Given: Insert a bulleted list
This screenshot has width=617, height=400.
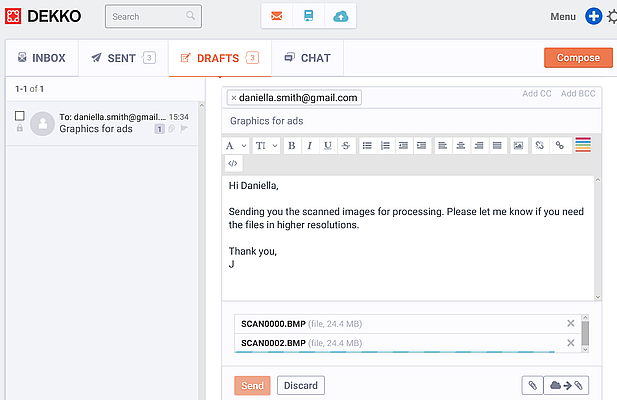Looking at the screenshot, I should (x=367, y=145).
